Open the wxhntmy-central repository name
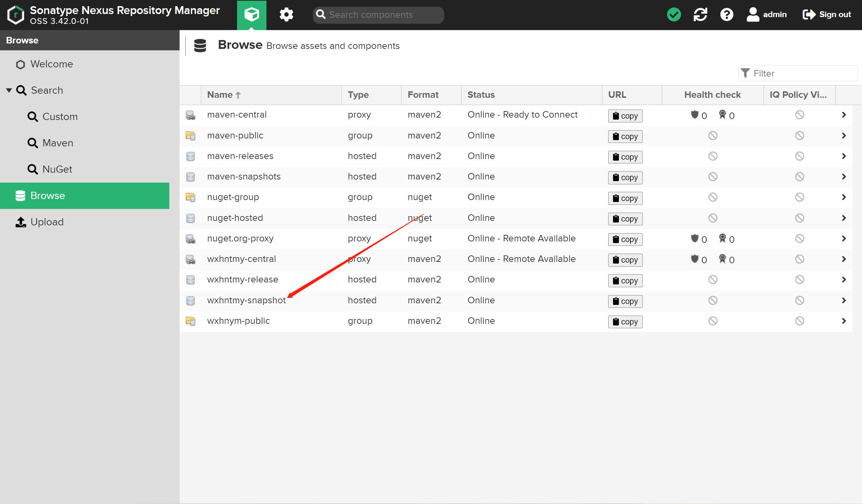This screenshot has height=504, width=862. coord(241,259)
